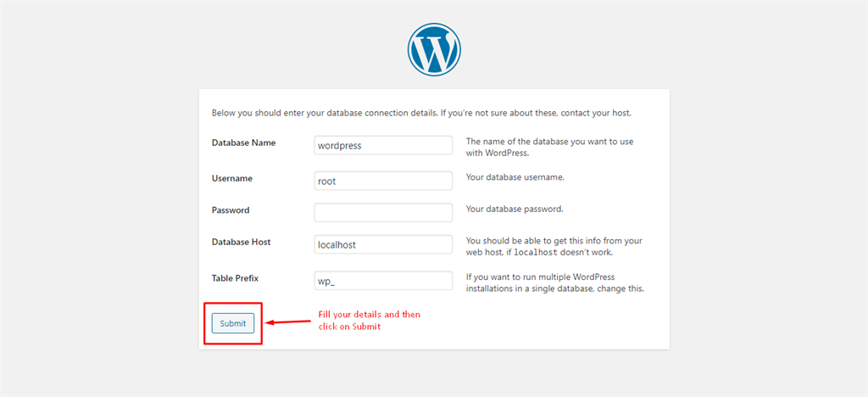
Task: Click the "Table Prefix" label
Action: pos(236,278)
